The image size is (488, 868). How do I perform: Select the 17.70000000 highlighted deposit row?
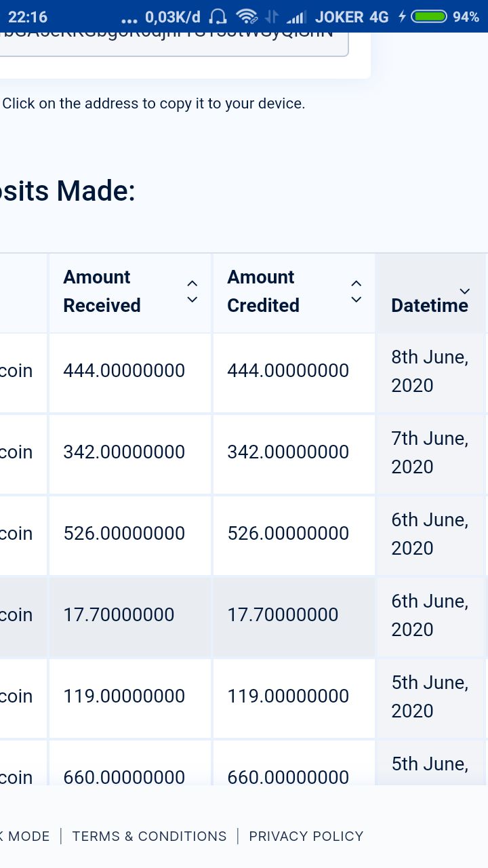click(x=244, y=616)
